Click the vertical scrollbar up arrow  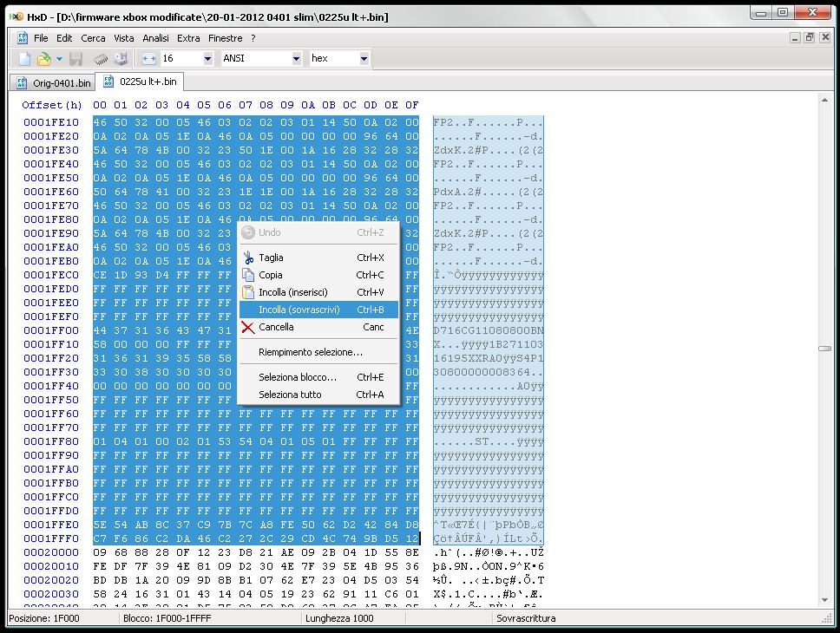pos(824,100)
